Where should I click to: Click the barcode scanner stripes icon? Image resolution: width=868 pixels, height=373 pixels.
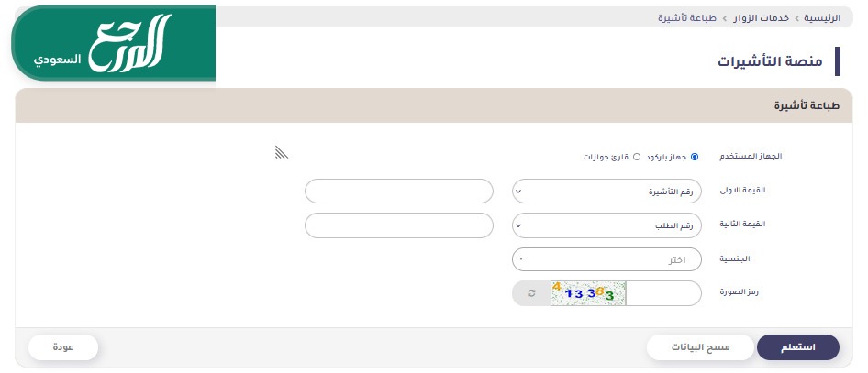[282, 152]
